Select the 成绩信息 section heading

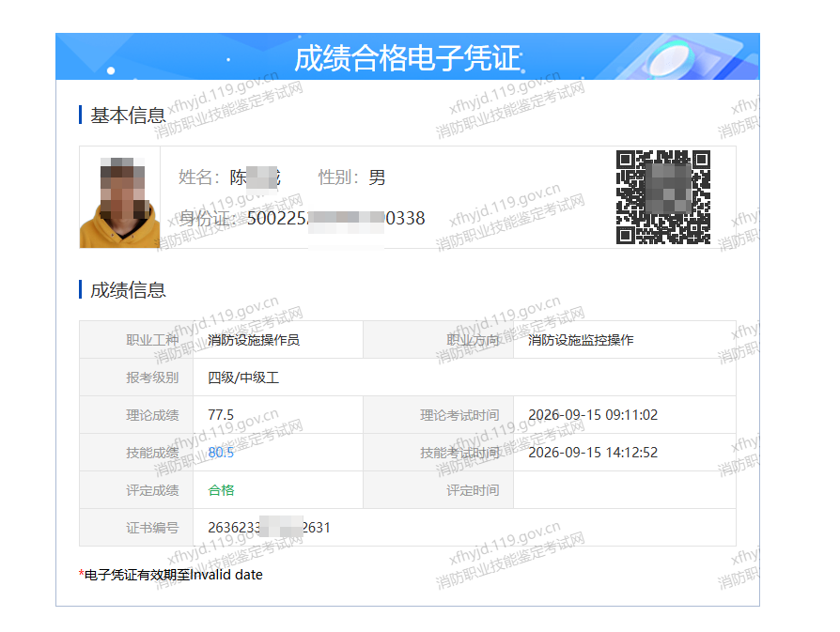[x=128, y=290]
